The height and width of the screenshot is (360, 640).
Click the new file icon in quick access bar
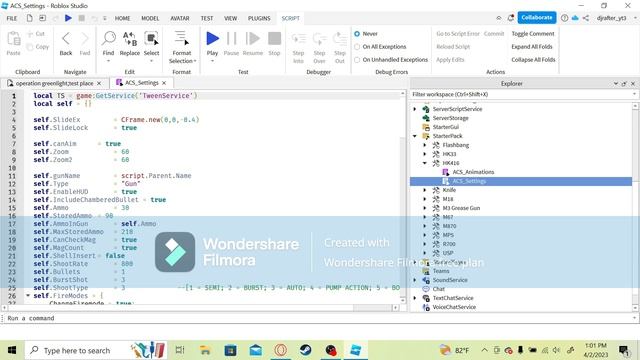coord(29,18)
